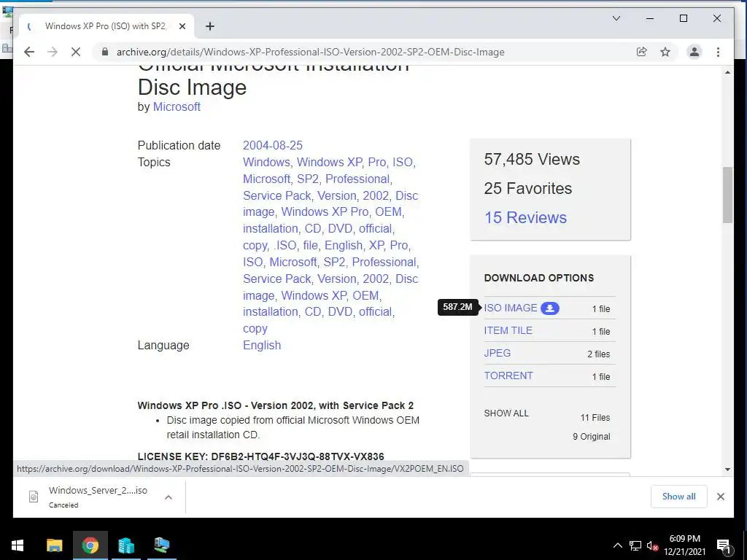This screenshot has height=560, width=747.
Task: Stop page loading with the X button
Action: [x=76, y=52]
